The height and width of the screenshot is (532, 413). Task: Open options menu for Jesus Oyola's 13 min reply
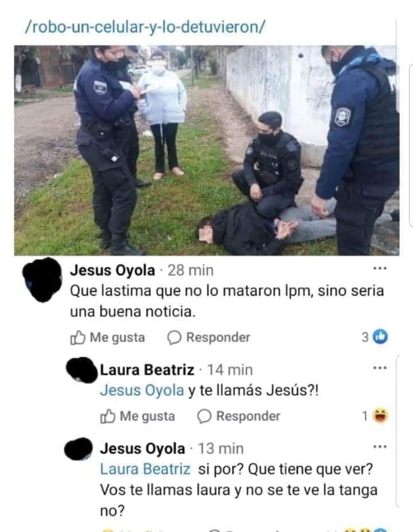(x=380, y=447)
